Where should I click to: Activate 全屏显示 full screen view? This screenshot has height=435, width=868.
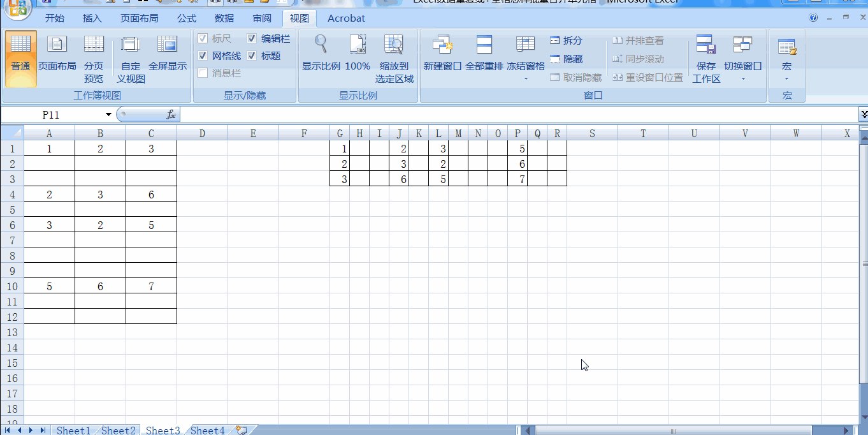click(168, 57)
